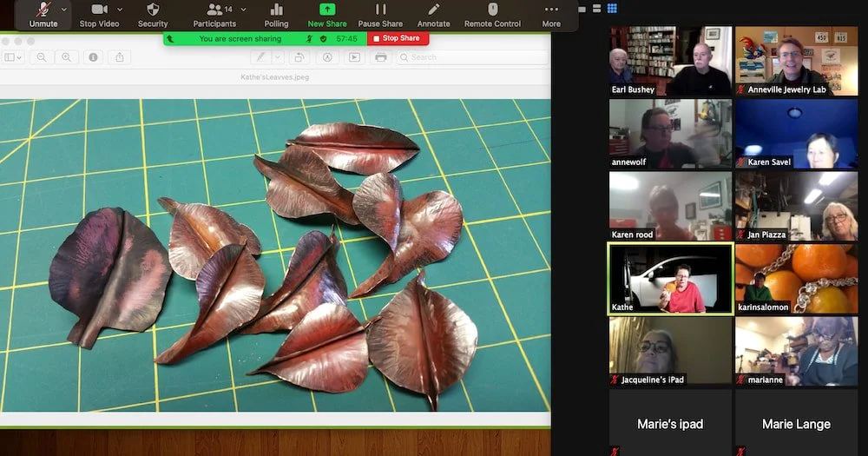
Task: Click muted mic icon on Anneville Jewelry Lab tile
Action: tap(740, 89)
